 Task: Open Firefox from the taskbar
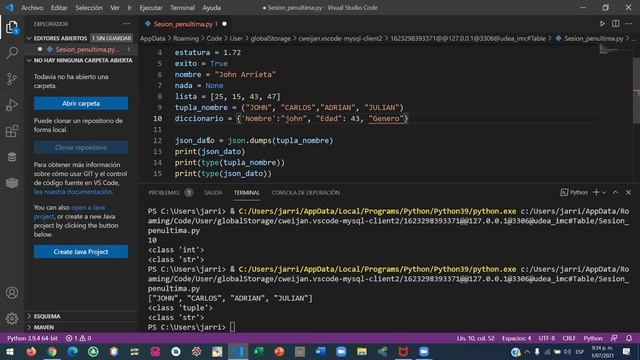coord(31,351)
